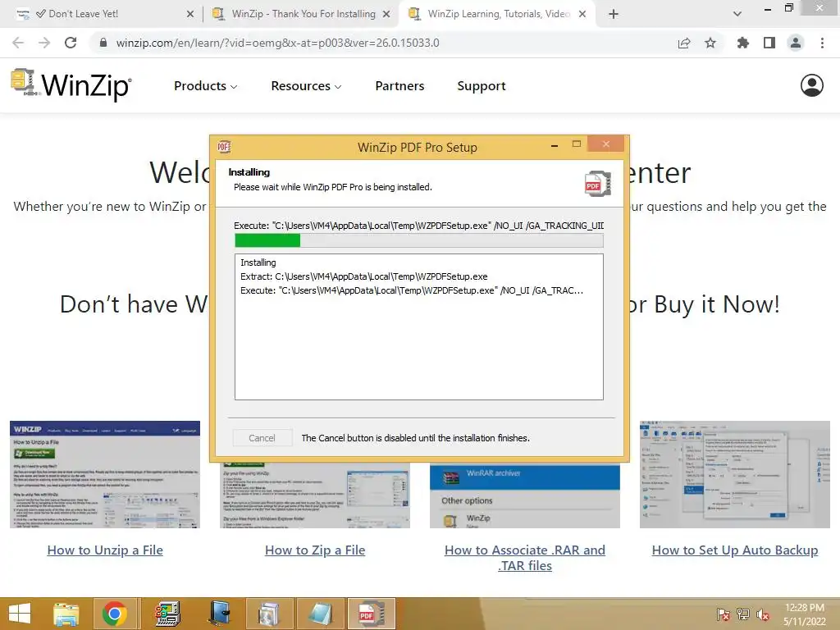
Task: Select the "Execute:" line in the log box
Action: click(x=412, y=290)
